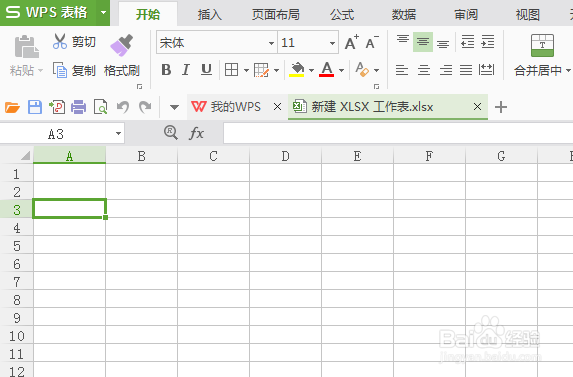
Task: Open print preview
Action: click(100, 107)
